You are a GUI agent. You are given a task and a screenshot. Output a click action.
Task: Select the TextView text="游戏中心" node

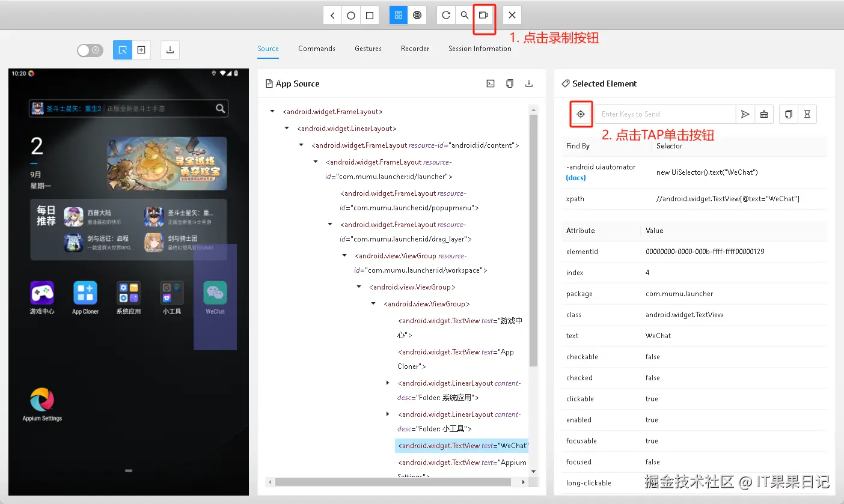(x=460, y=328)
